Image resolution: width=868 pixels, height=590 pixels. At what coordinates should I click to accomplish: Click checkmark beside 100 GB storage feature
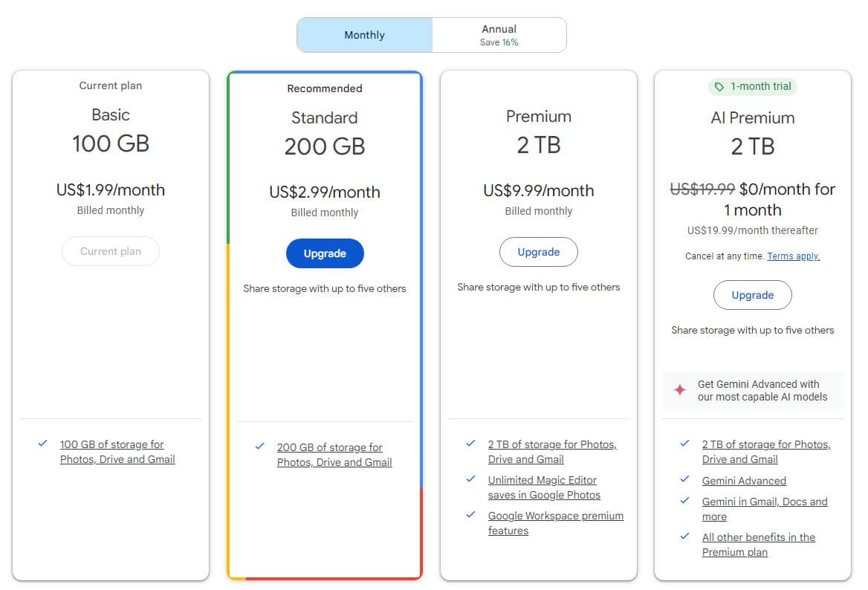42,444
